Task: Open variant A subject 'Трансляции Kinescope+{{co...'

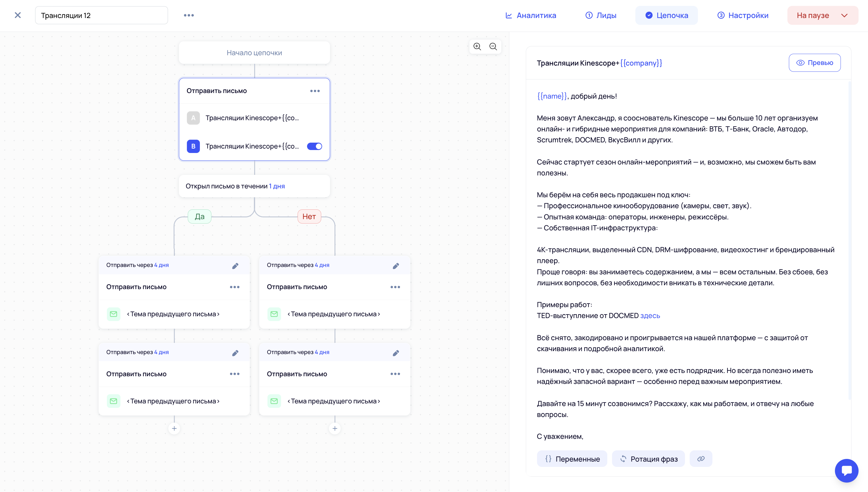Action: [252, 118]
